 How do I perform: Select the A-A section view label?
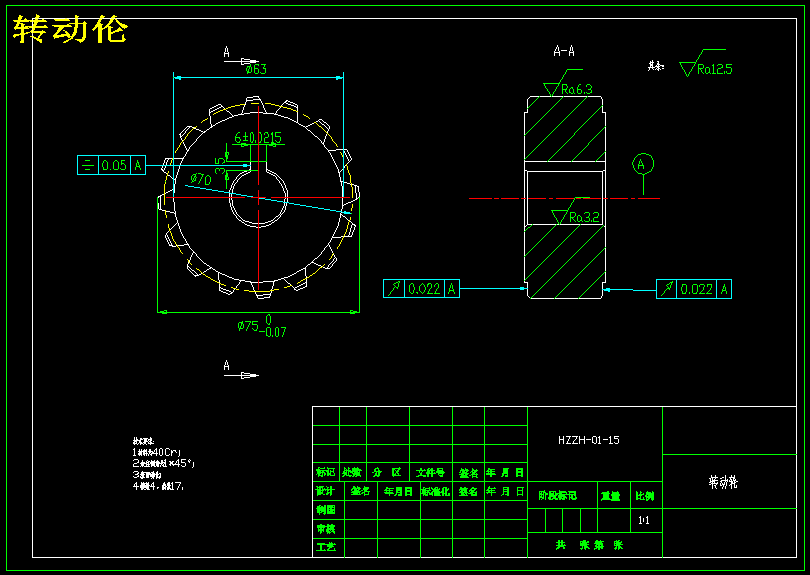564,51
